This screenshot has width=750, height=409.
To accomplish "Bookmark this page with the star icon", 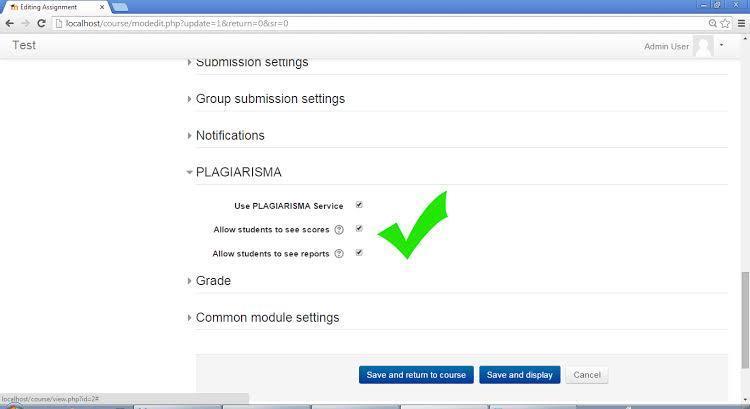I will 724,23.
